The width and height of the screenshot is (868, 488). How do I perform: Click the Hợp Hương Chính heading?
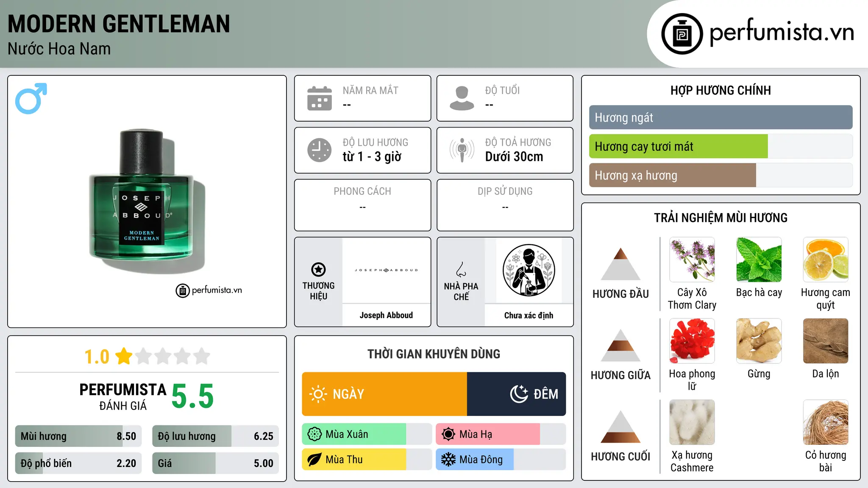(x=721, y=90)
